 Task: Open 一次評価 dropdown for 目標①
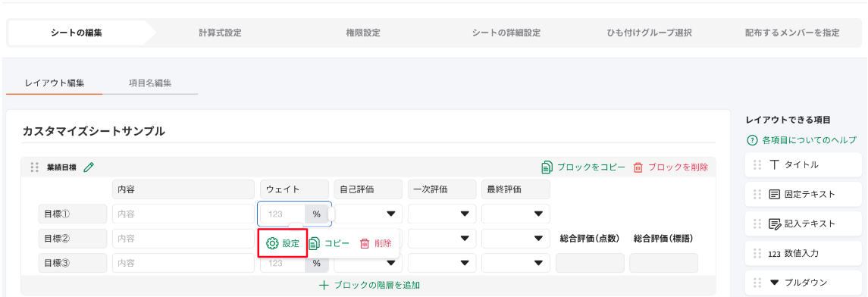(x=442, y=214)
